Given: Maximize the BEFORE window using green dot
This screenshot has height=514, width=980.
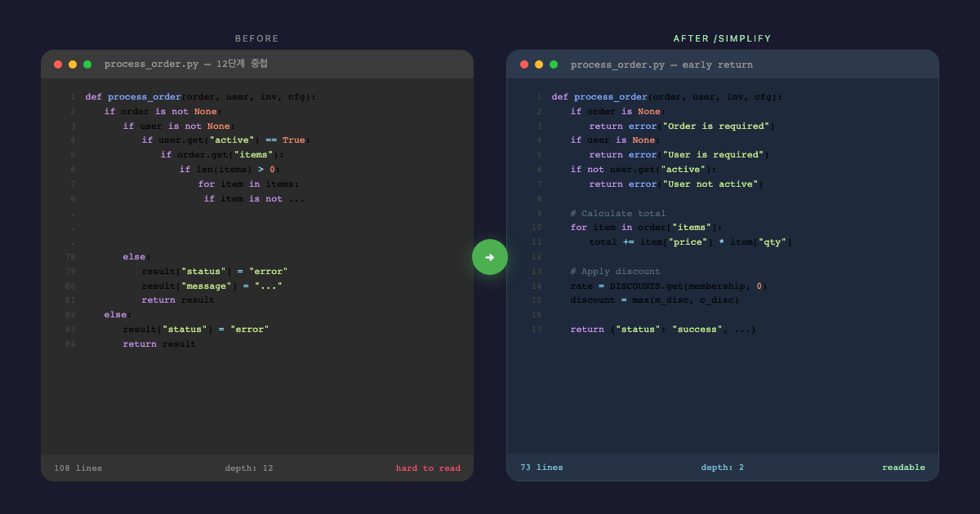Looking at the screenshot, I should pos(87,64).
